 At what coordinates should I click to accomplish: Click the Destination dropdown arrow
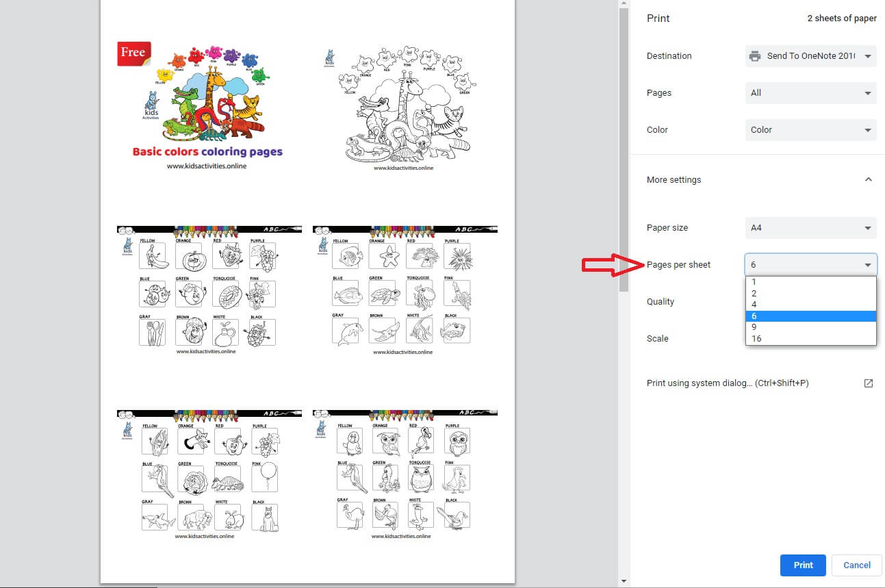867,56
